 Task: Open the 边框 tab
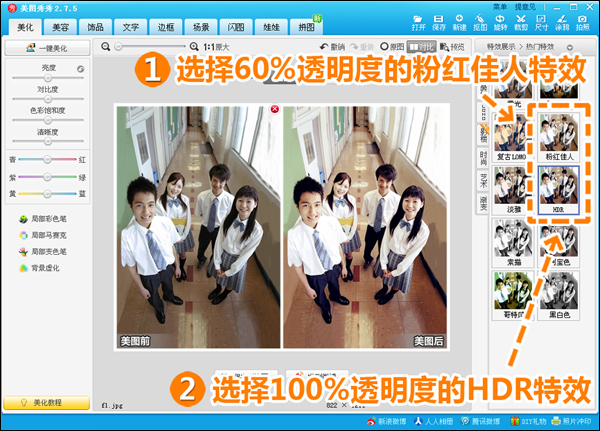pos(166,27)
